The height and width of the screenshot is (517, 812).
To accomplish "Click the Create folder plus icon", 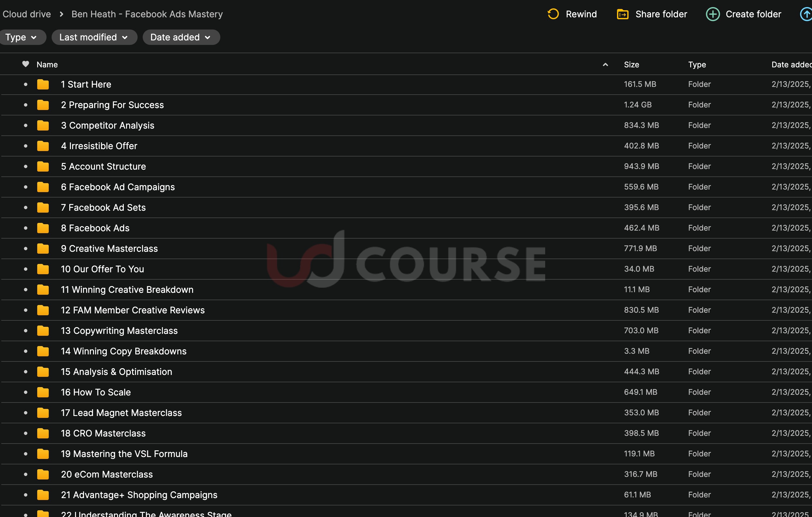I will (x=713, y=14).
